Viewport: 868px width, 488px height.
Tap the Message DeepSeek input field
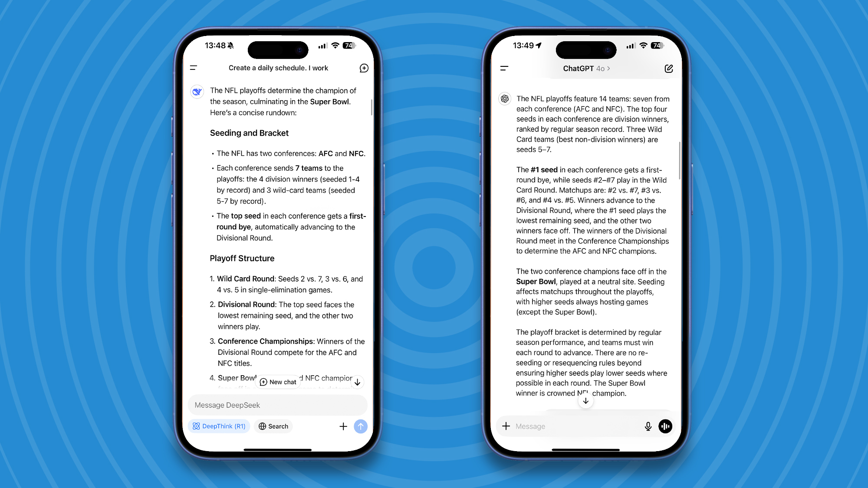pos(278,405)
